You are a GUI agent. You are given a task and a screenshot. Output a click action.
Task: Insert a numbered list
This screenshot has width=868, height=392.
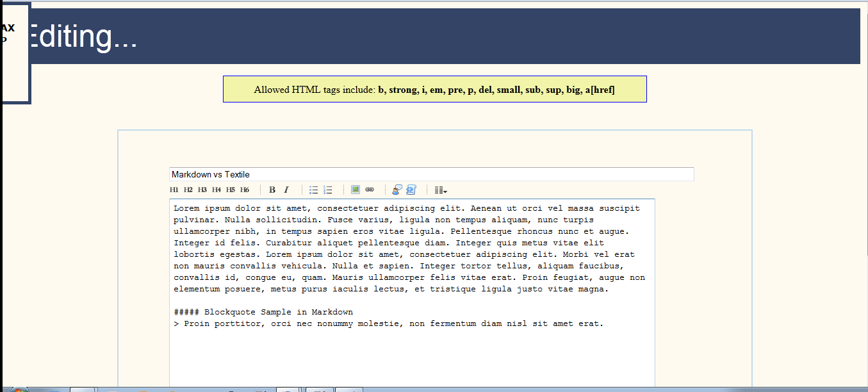coord(327,190)
